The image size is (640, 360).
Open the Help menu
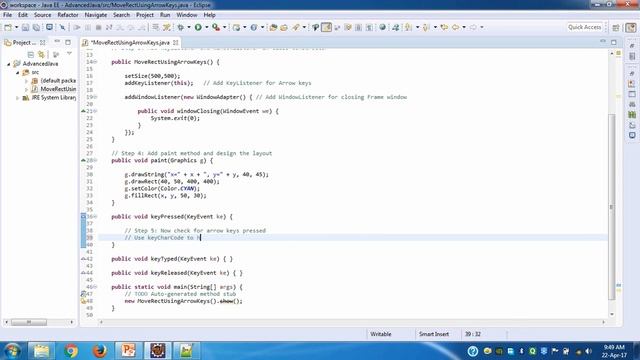pyautogui.click(x=209, y=15)
